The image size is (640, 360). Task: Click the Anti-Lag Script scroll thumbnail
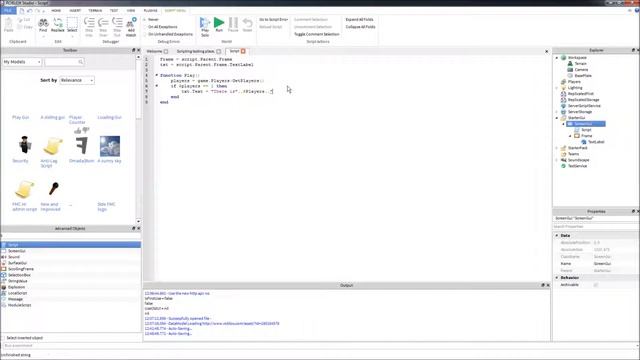tap(53, 146)
